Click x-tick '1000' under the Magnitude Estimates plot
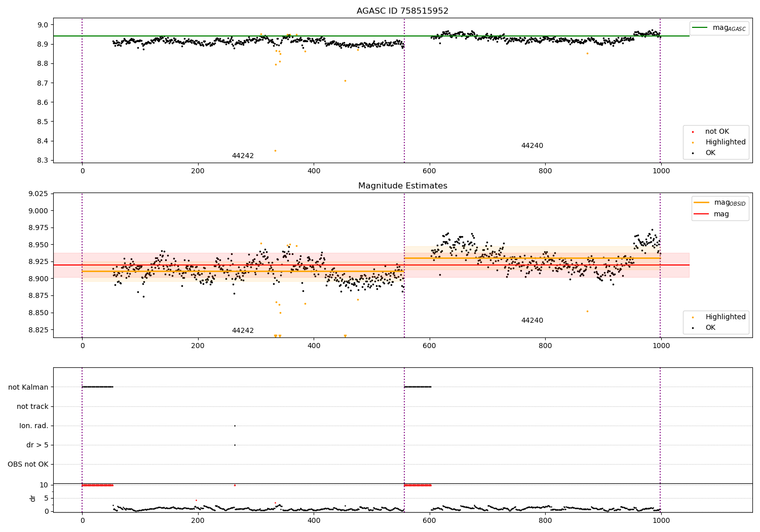The height and width of the screenshot is (532, 760). pyautogui.click(x=661, y=346)
